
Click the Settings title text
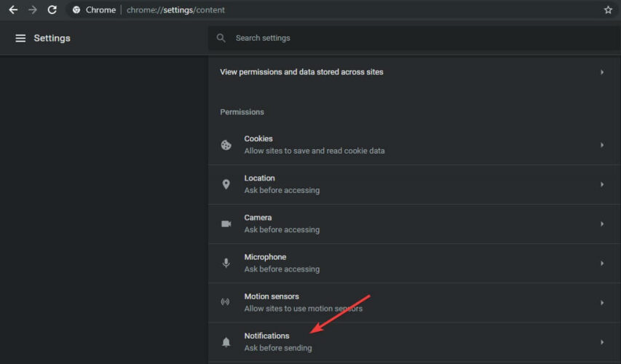pyautogui.click(x=52, y=38)
